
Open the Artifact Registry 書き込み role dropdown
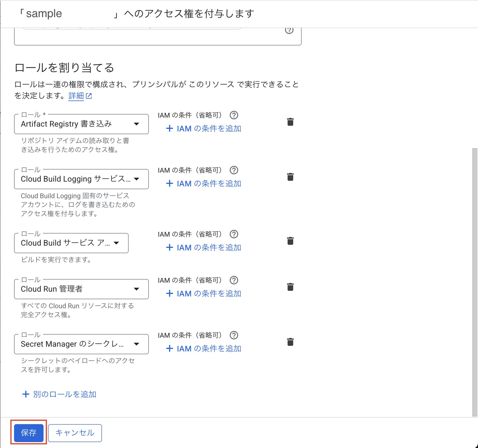pyautogui.click(x=81, y=124)
